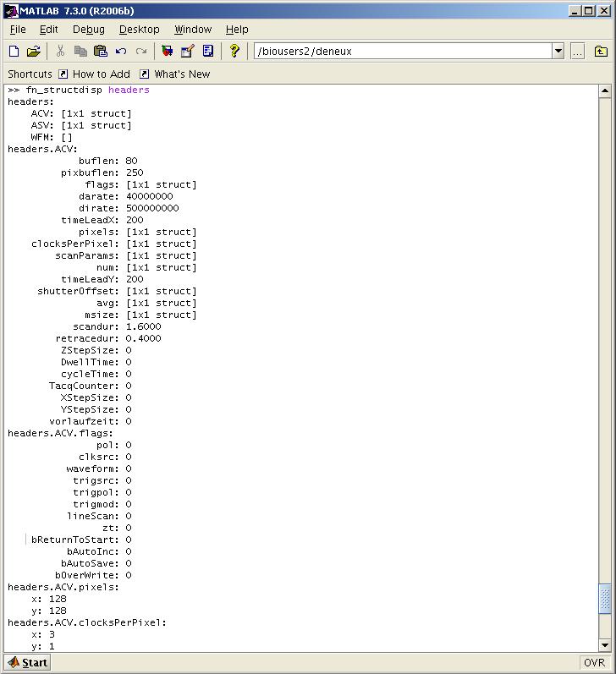Image resolution: width=616 pixels, height=674 pixels.
Task: Click the 'bReturnToStart: 0' line
Action: point(81,540)
